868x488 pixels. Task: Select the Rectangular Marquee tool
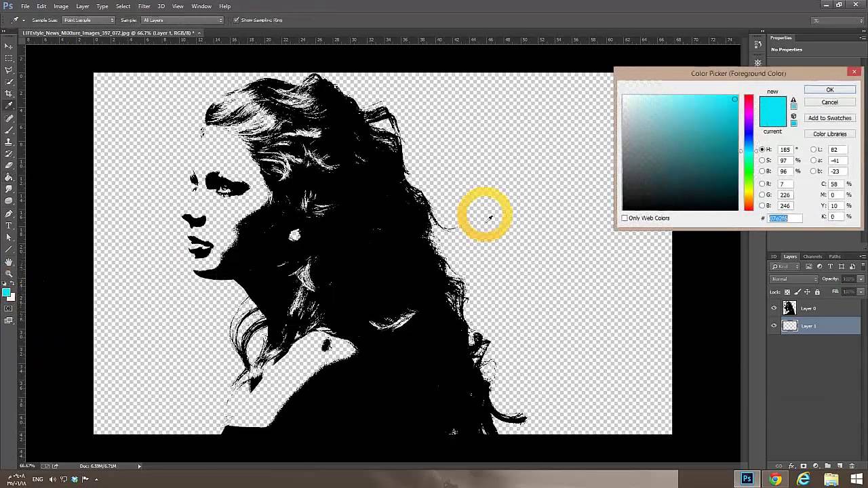9,58
